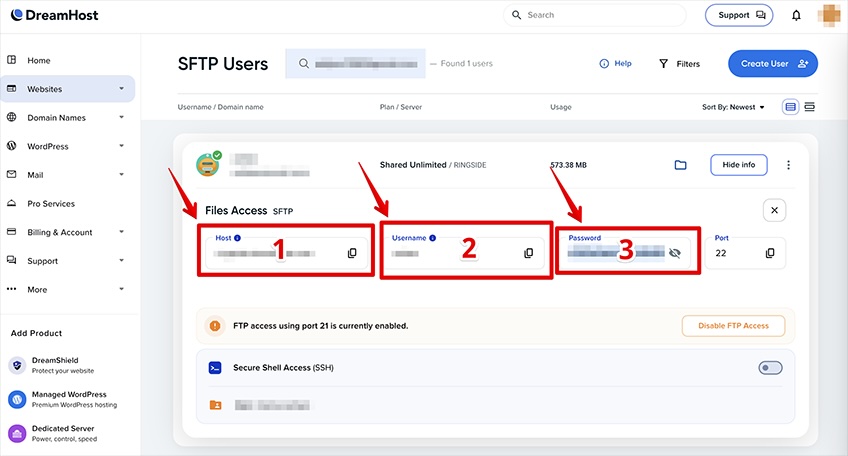Copy the Port 22 value
This screenshot has height=456, width=848.
[770, 253]
